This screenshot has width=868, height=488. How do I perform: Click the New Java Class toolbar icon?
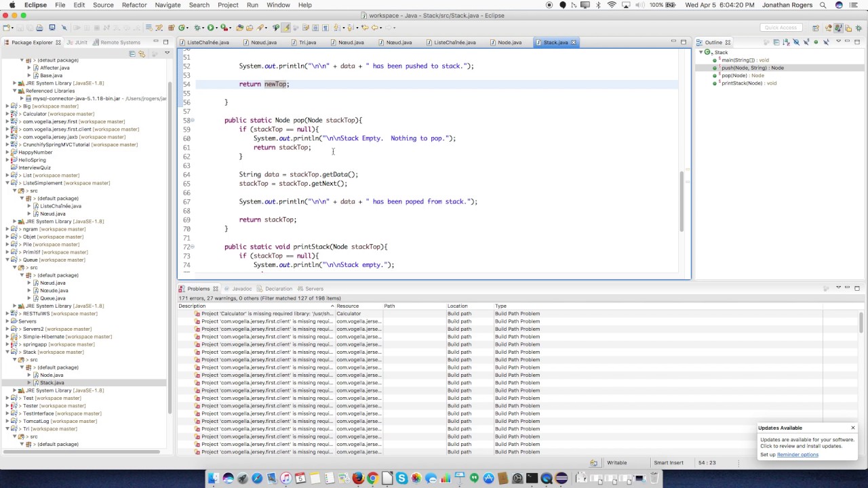click(x=181, y=28)
